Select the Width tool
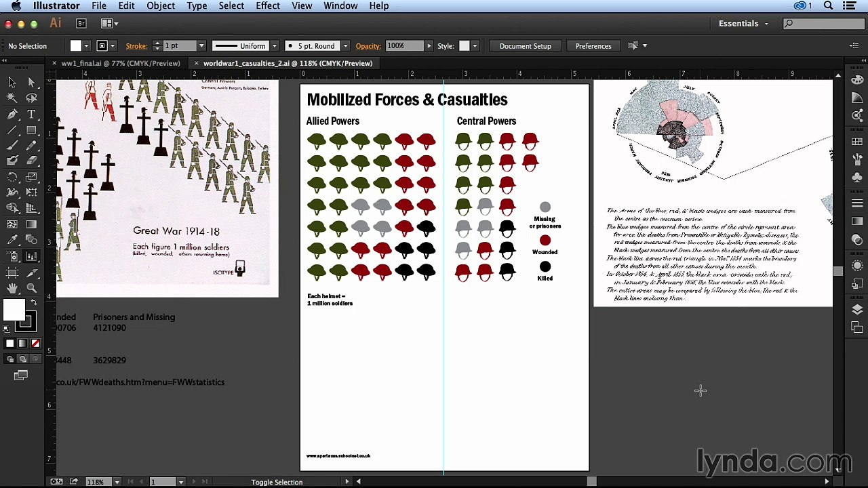 click(12, 192)
